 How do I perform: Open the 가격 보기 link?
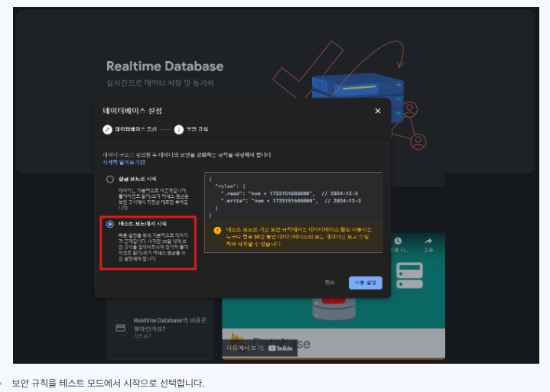pos(142,336)
